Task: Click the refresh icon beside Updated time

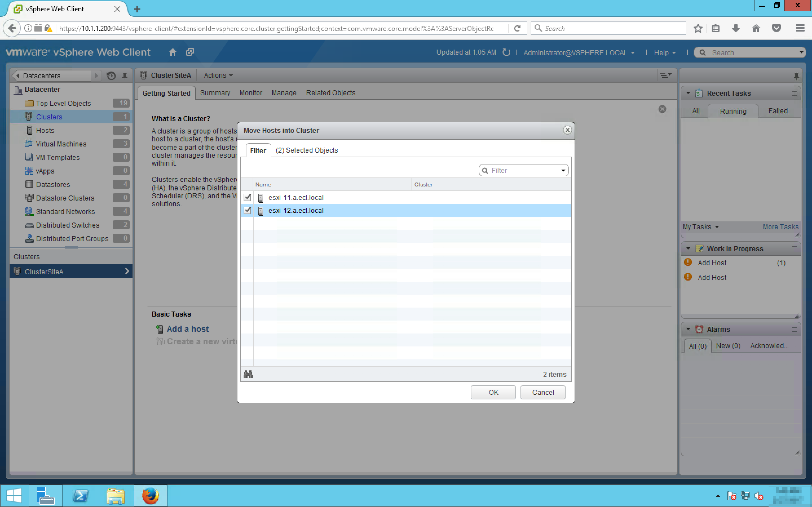Action: click(x=506, y=52)
